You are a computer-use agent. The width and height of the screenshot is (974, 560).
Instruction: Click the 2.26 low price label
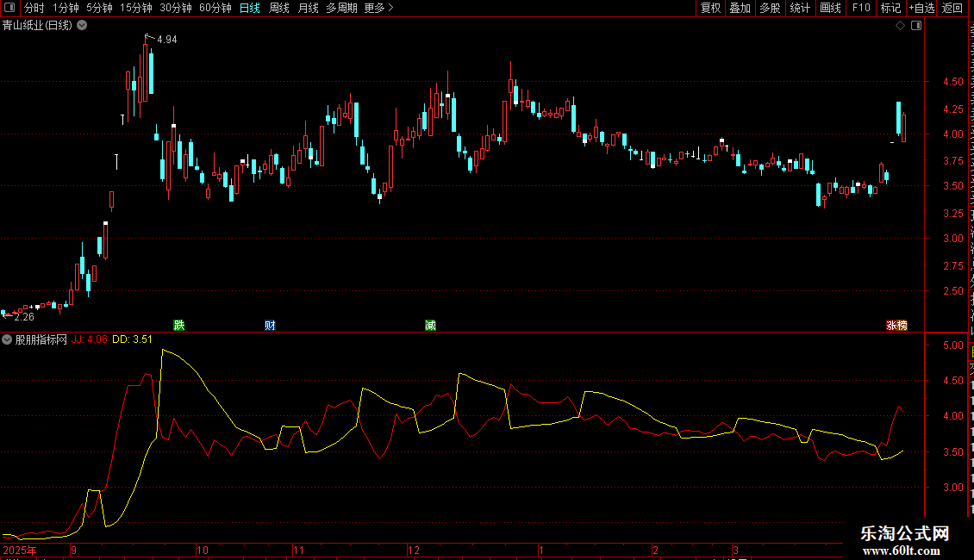click(x=24, y=317)
